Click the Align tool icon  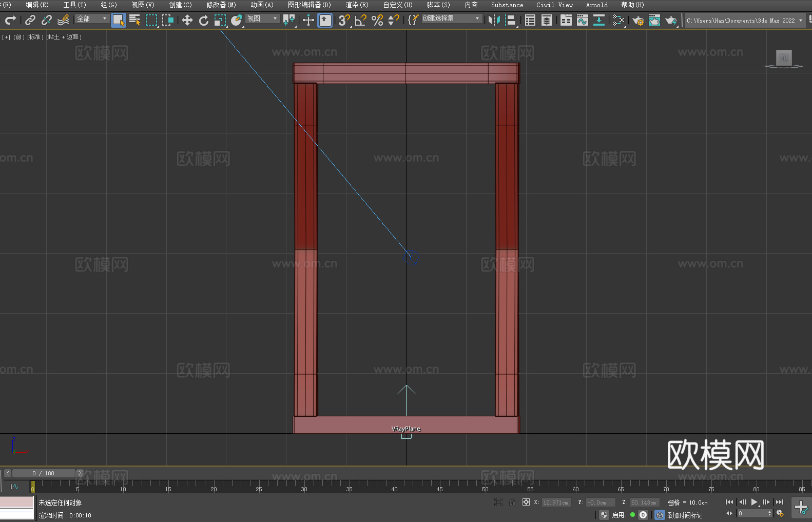(x=511, y=20)
